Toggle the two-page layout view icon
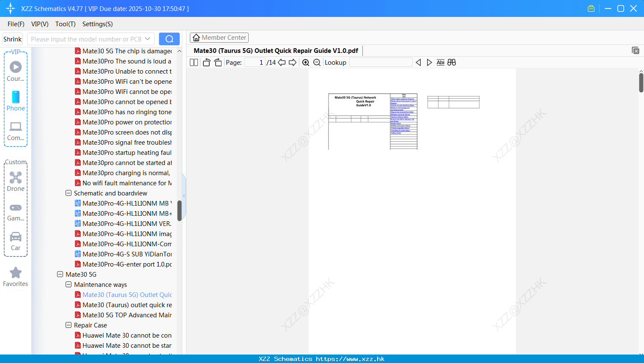The width and height of the screenshot is (644, 363). click(194, 63)
